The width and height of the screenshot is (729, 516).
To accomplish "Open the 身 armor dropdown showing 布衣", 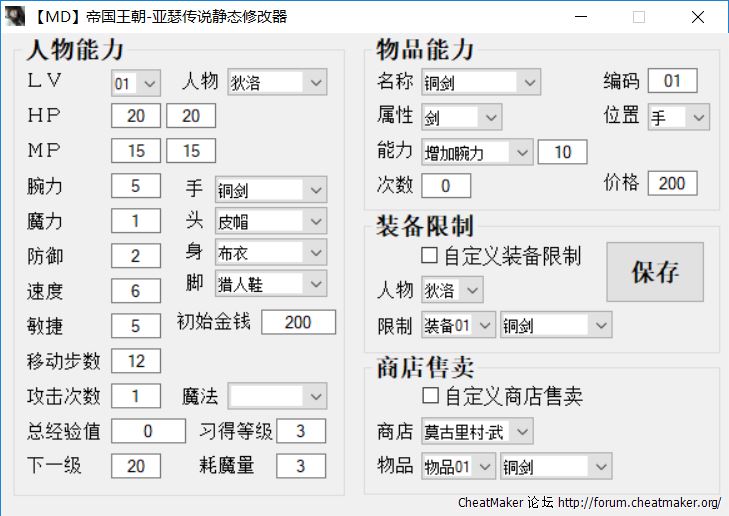I will click(271, 252).
